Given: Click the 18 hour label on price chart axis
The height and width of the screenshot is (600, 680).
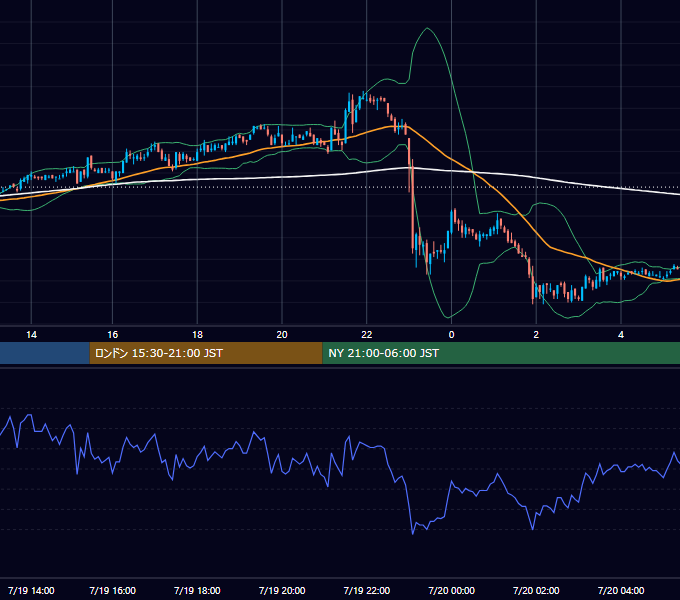Looking at the screenshot, I should (197, 335).
